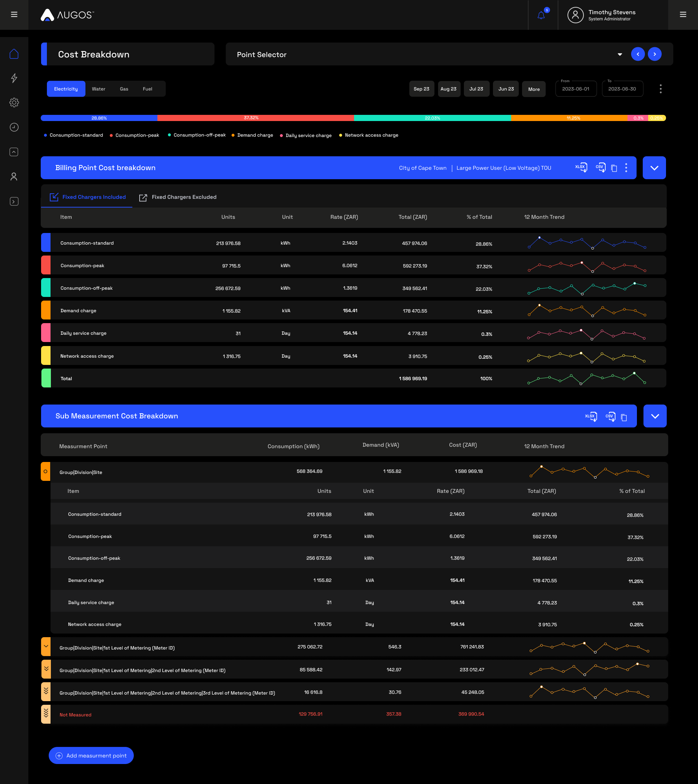Select the Gas utility tab
This screenshot has height=784, width=698.
tap(124, 89)
